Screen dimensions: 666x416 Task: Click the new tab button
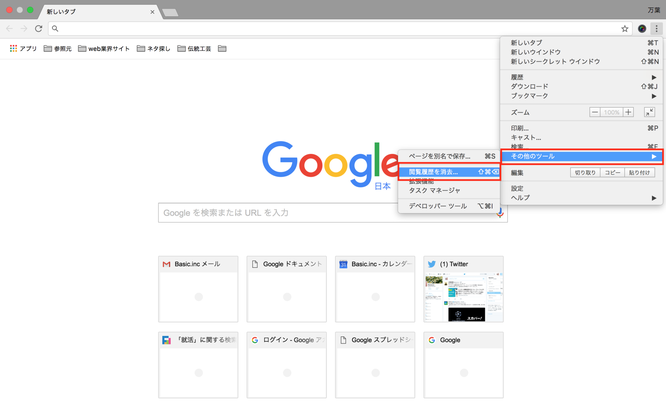point(170,12)
